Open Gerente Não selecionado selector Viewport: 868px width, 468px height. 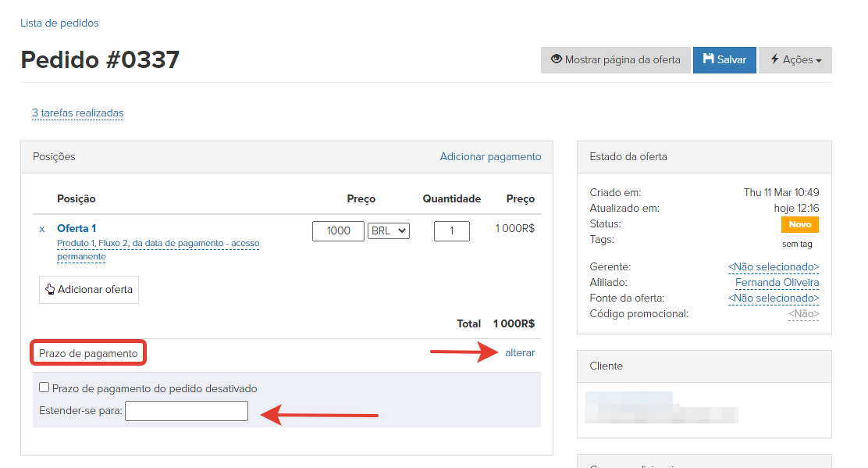coord(773,267)
